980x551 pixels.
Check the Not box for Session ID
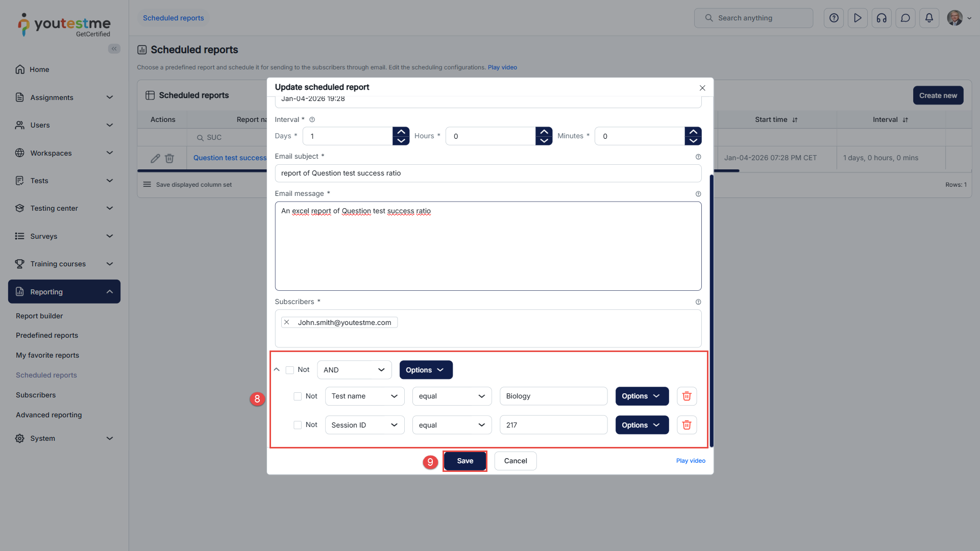(298, 425)
